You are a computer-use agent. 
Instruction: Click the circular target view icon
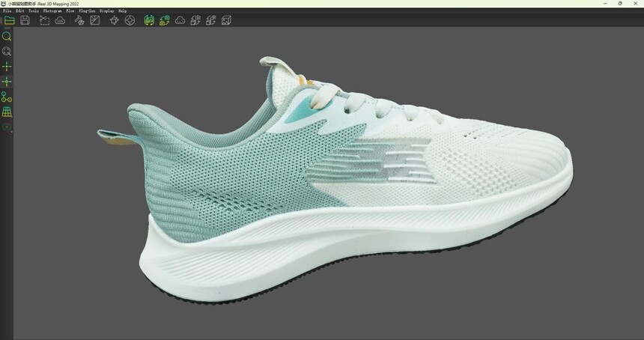pyautogui.click(x=130, y=20)
